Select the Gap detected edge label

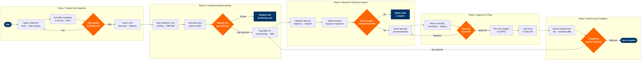click(x=243, y=33)
